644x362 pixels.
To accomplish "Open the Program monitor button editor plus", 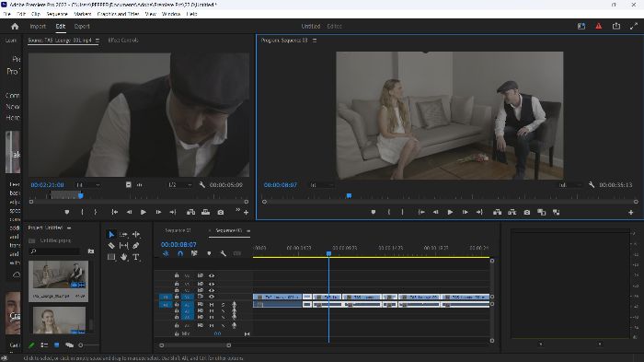I will click(x=630, y=212).
